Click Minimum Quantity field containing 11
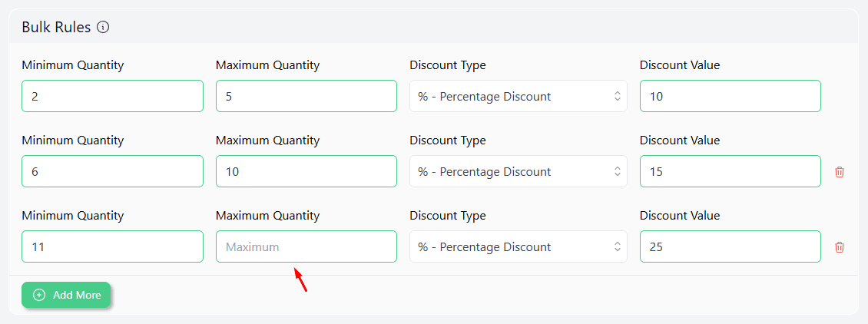Viewport: 868px width, 324px height. [x=112, y=246]
